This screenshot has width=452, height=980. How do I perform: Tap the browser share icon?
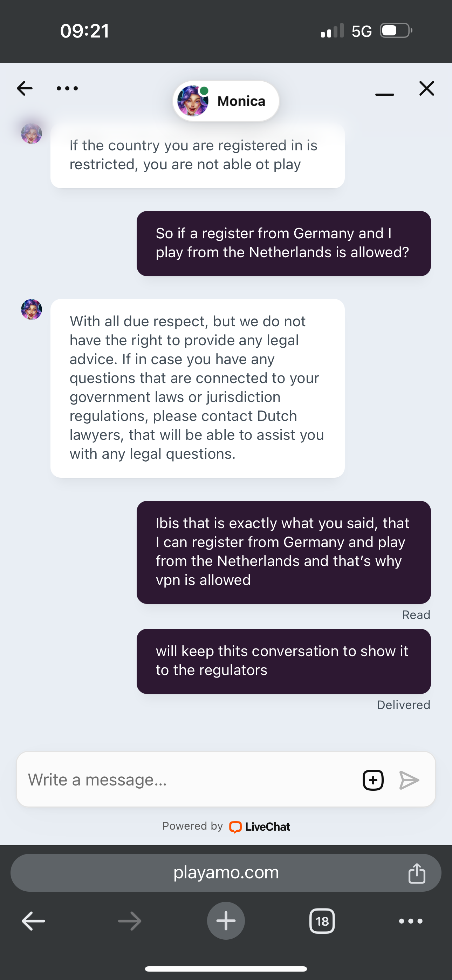pos(417,873)
